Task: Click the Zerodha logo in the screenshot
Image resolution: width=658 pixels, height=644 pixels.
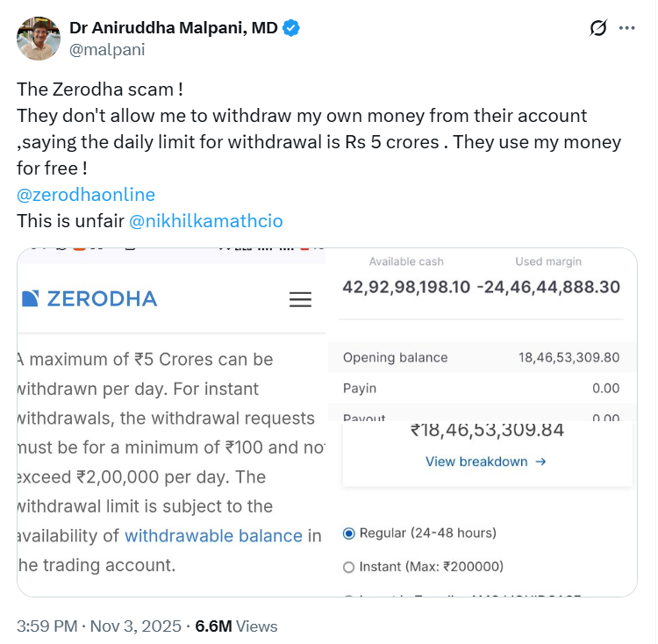Action: tap(89, 299)
